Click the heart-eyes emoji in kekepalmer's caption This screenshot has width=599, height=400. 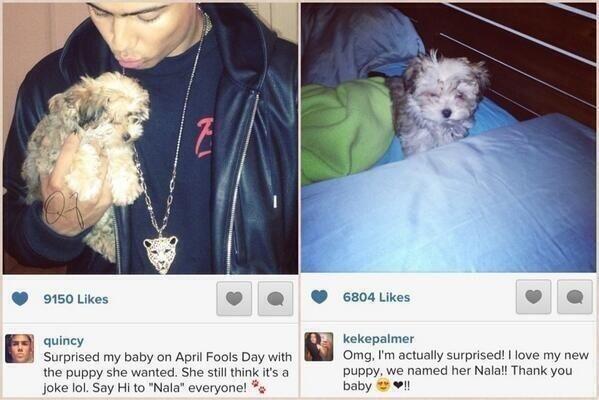click(x=382, y=385)
